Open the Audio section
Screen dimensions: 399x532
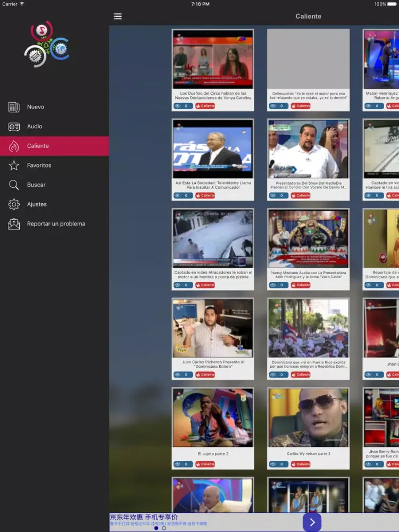click(54, 127)
